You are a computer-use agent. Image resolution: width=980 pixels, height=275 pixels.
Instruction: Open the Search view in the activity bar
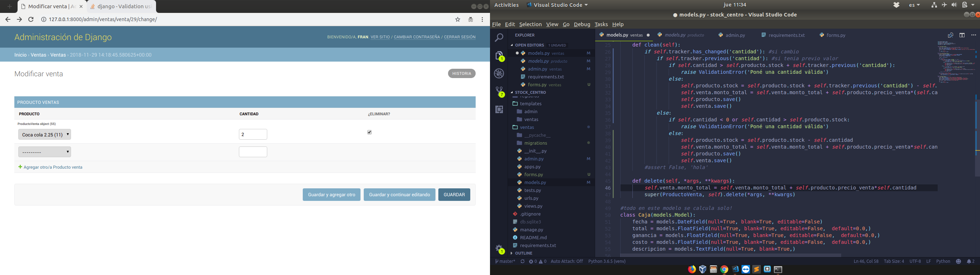499,38
